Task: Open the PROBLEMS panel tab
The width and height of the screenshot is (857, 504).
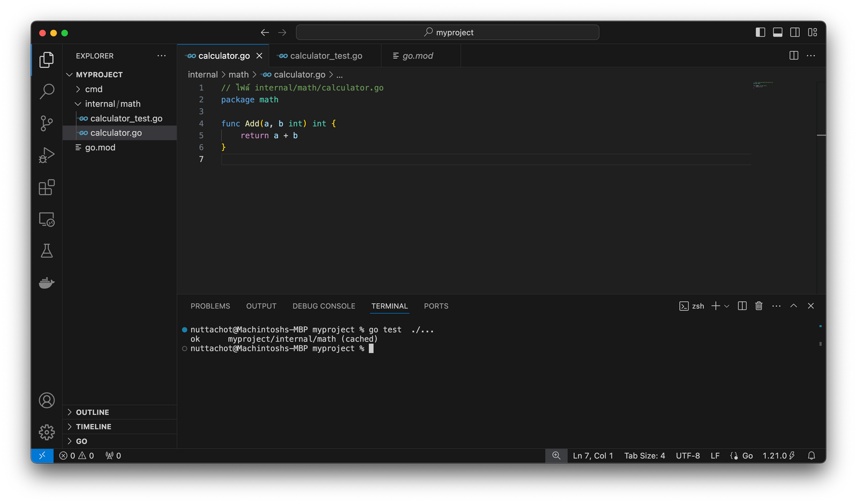Action: click(x=210, y=306)
